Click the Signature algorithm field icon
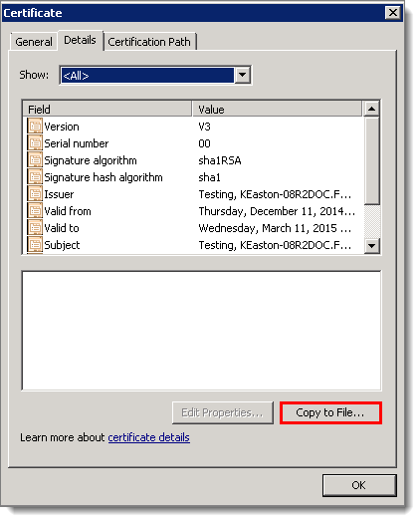The height and width of the screenshot is (522, 420). 35,160
